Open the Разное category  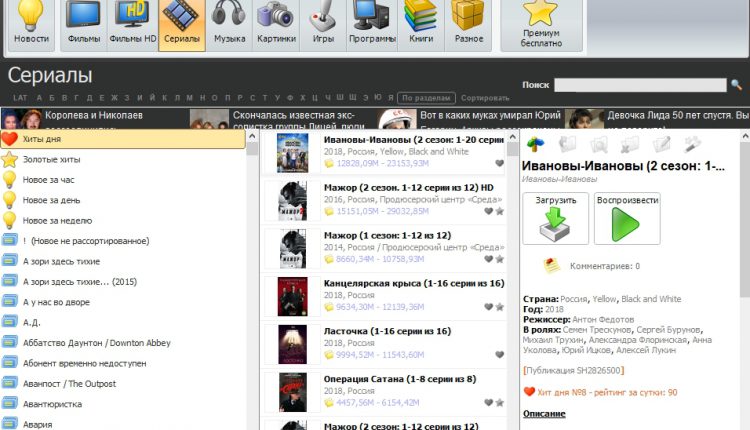(x=468, y=25)
